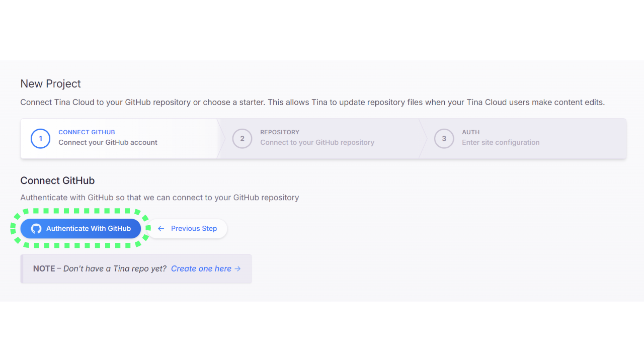The height and width of the screenshot is (362, 644).
Task: Select the Auth step tab
Action: click(x=524, y=138)
